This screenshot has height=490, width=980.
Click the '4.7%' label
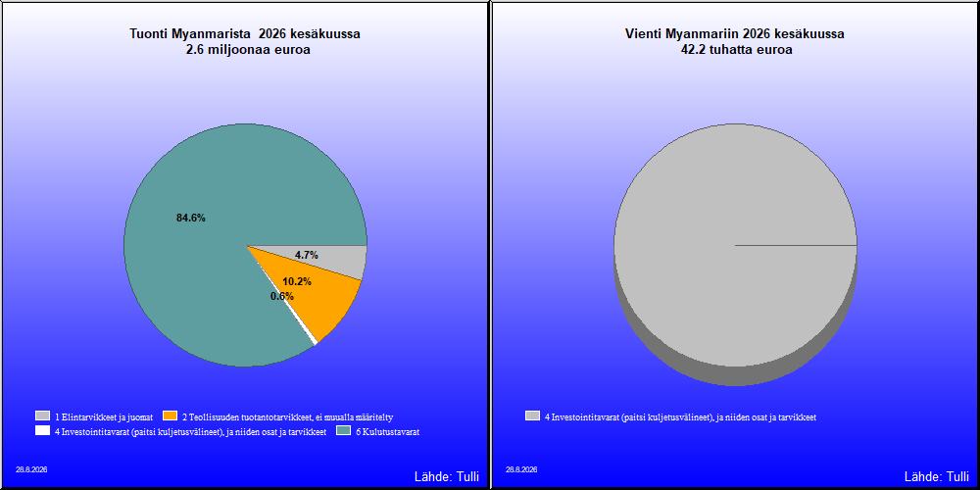click(x=306, y=255)
